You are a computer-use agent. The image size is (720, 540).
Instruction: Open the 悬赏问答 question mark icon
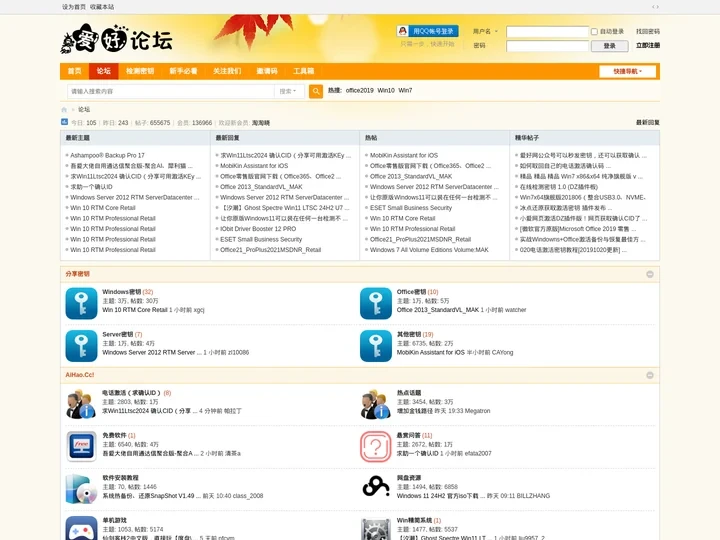coord(376,446)
